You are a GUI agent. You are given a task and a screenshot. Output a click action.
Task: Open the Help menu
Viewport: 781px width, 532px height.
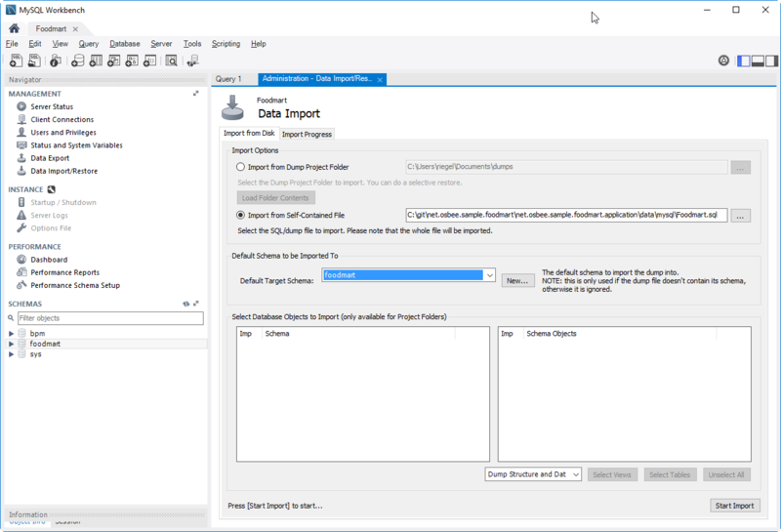pyautogui.click(x=258, y=44)
